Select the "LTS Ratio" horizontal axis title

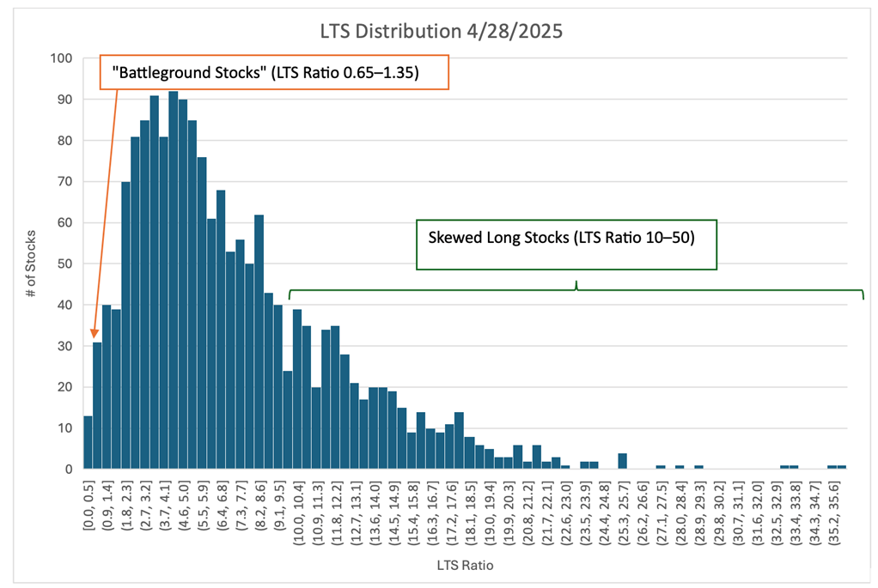(x=466, y=566)
